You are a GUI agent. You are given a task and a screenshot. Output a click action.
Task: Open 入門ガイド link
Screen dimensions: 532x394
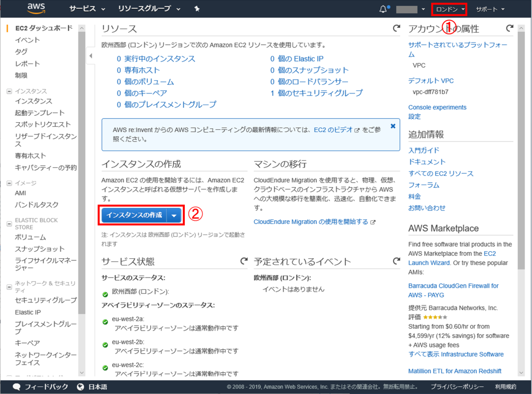pos(424,150)
